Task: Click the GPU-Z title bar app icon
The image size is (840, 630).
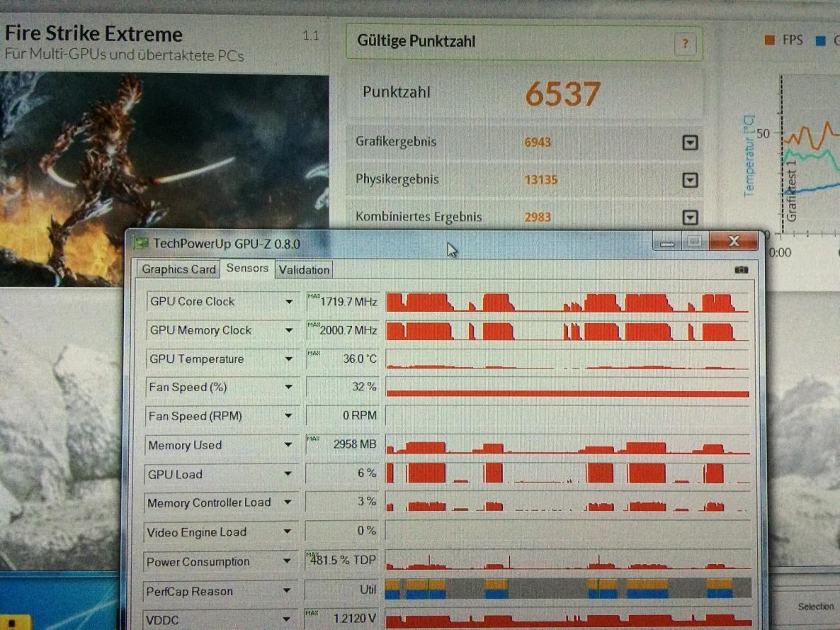Action: [x=141, y=243]
